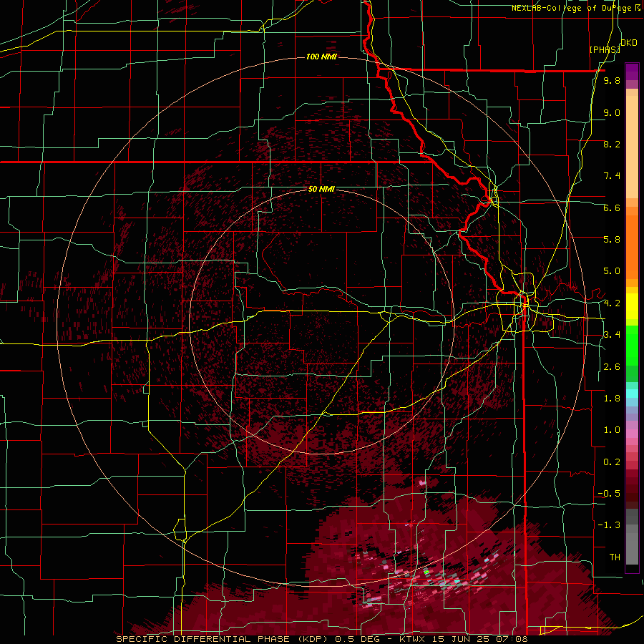Click the -0.5 value on the legend
This screenshot has width=644, height=644.
click(609, 494)
